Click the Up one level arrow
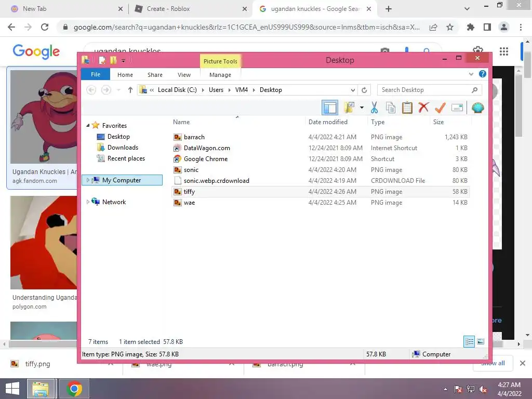 coord(130,90)
